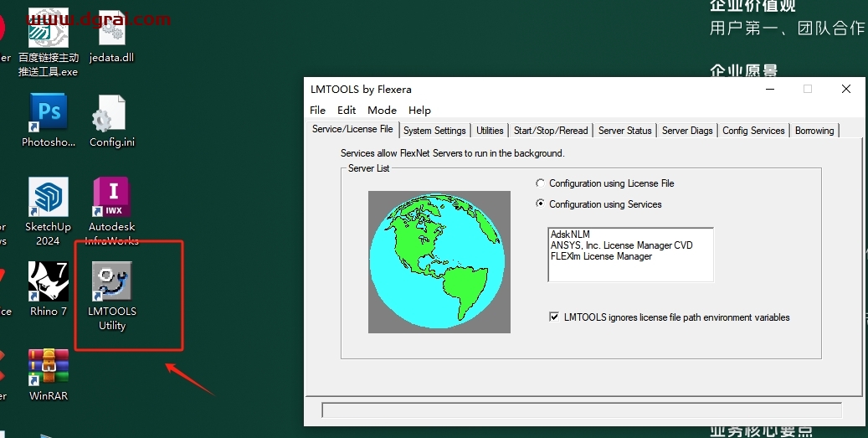Open the SketchUp 2024 desktop icon
Viewport: 868px width, 438px height.
coord(48,198)
